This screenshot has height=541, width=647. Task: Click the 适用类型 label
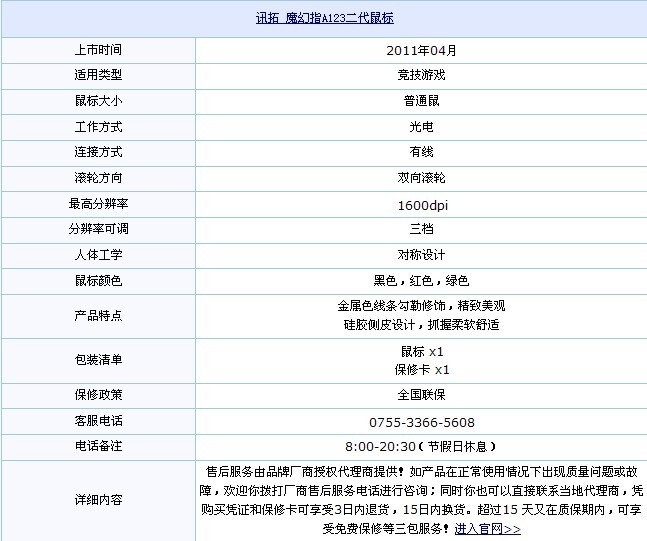(98, 75)
